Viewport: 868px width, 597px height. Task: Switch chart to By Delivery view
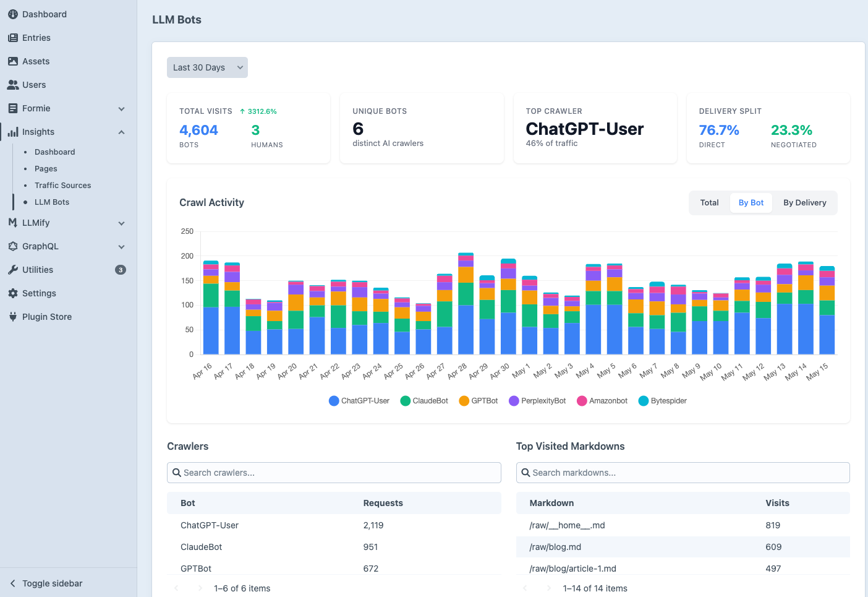[x=805, y=203]
